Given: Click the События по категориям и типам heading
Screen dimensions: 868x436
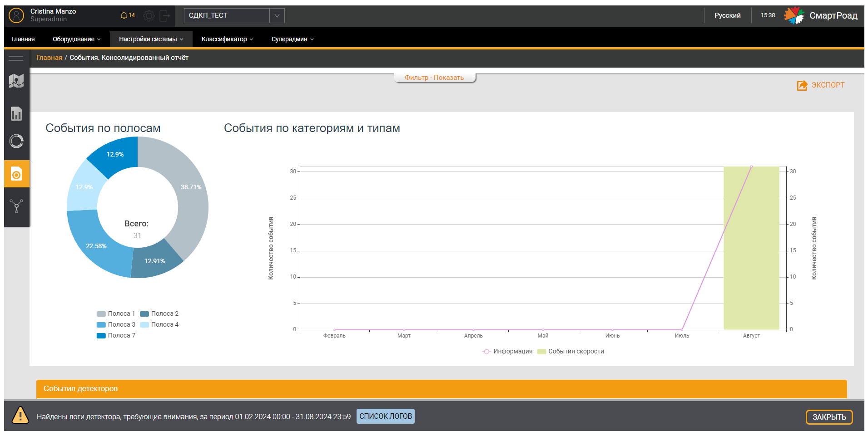Looking at the screenshot, I should pyautogui.click(x=312, y=128).
